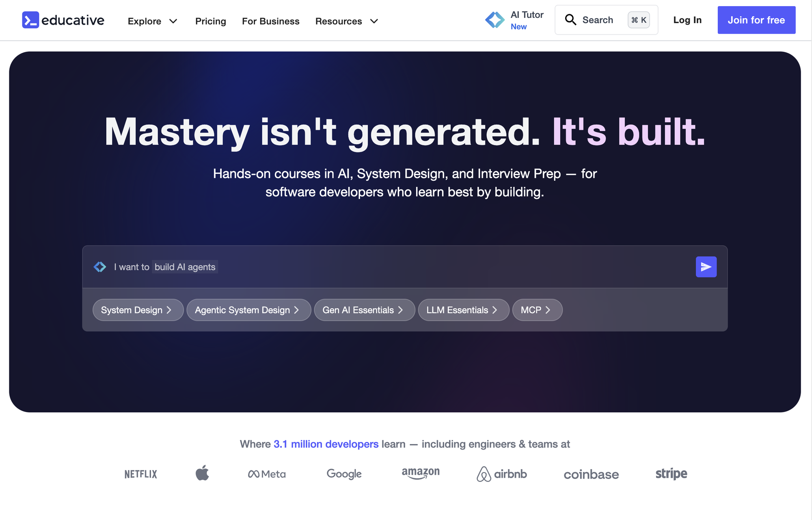Click the 'It's built.' headline text
The image size is (812, 520).
pyautogui.click(x=628, y=132)
